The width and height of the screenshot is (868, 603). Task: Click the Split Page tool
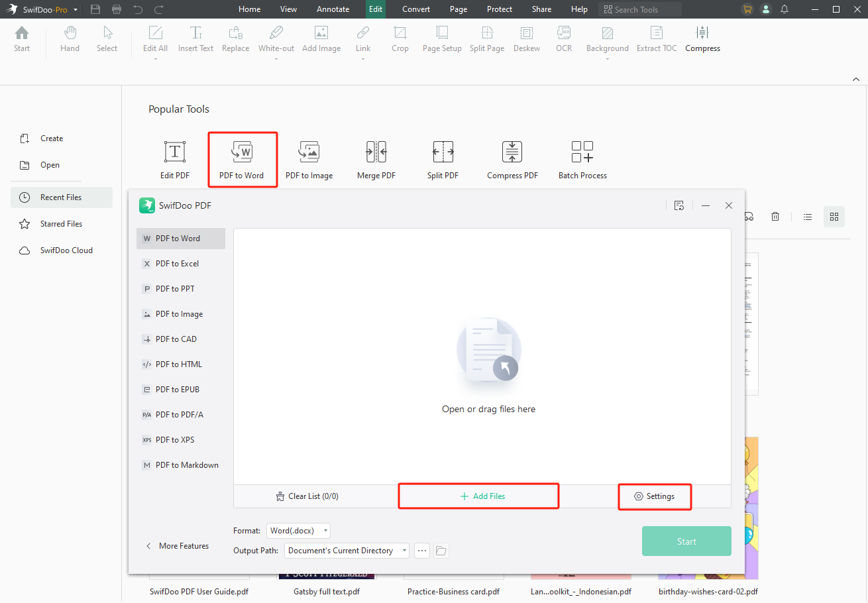(487, 39)
